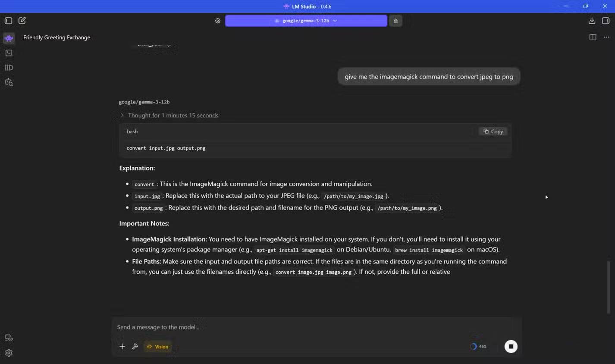
Task: Open model load settings gear
Action: [x=218, y=21]
